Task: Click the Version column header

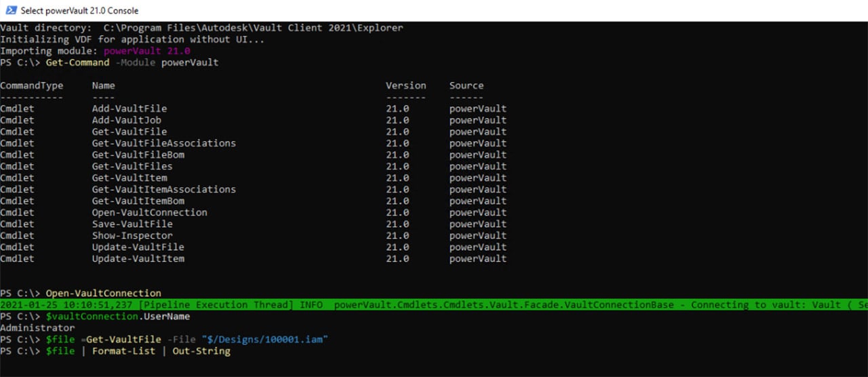Action: coord(406,85)
